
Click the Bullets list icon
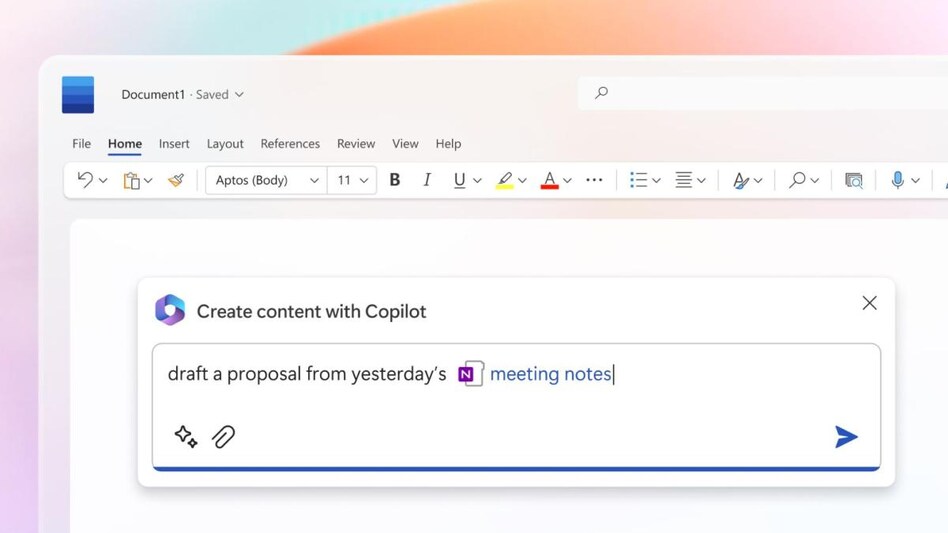(638, 179)
